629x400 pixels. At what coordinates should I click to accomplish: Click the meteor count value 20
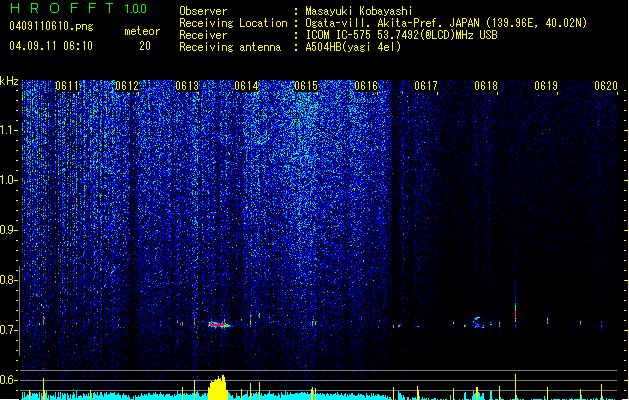[x=145, y=46]
